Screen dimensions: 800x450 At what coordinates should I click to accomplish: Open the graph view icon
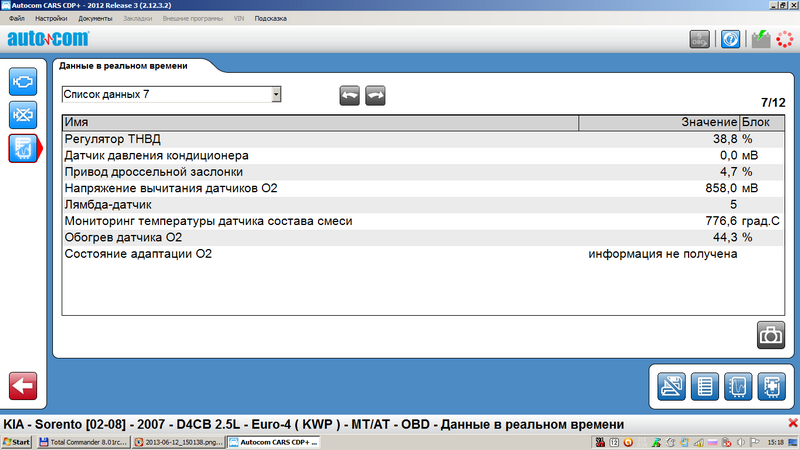(738, 386)
